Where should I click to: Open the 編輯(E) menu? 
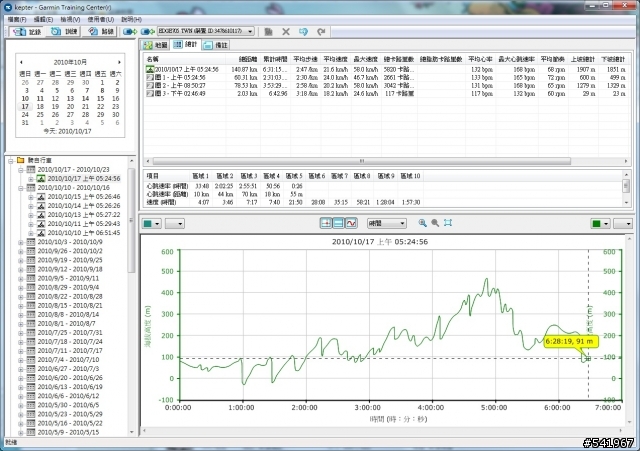pos(43,19)
